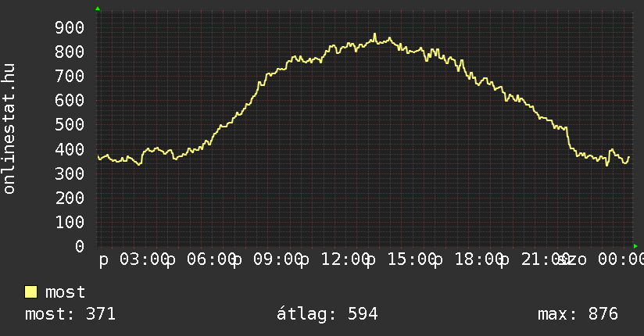The width and height of the screenshot is (644, 336).
Task: Click the 'p 18:00' time axis label
Action: 468,259
